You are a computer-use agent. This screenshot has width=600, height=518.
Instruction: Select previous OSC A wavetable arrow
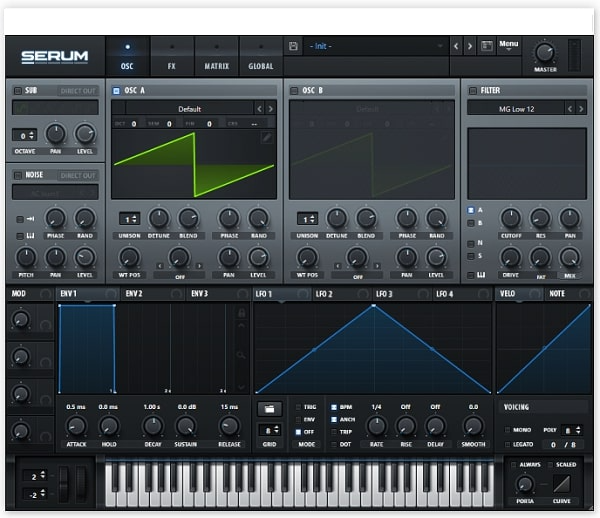(259, 109)
